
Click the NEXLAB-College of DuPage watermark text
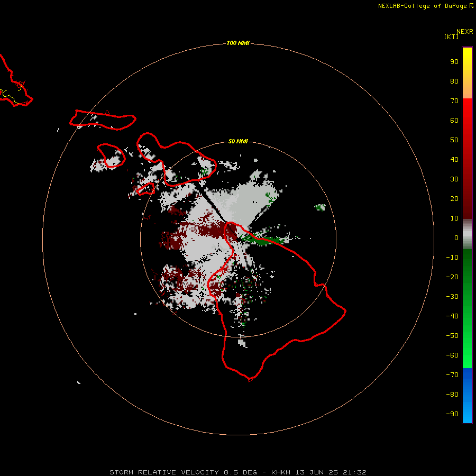pyautogui.click(x=426, y=6)
